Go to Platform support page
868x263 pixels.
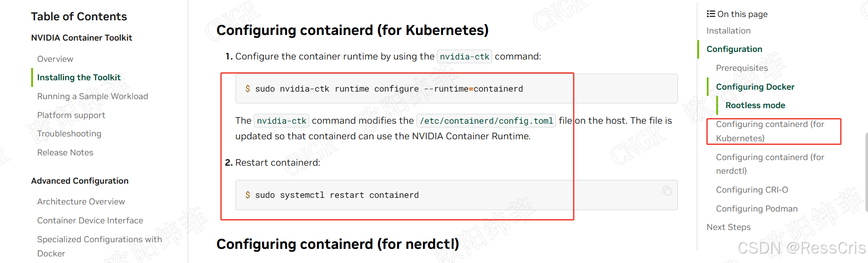(x=71, y=115)
